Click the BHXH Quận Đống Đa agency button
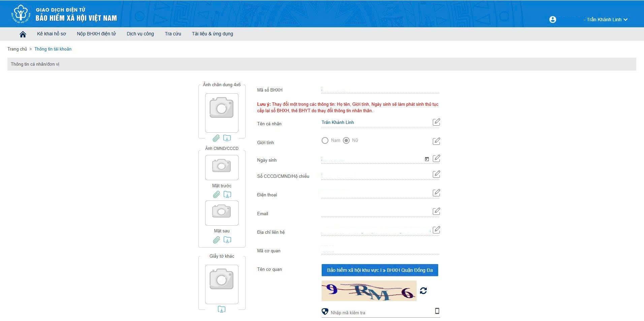The image size is (644, 321). [380, 270]
